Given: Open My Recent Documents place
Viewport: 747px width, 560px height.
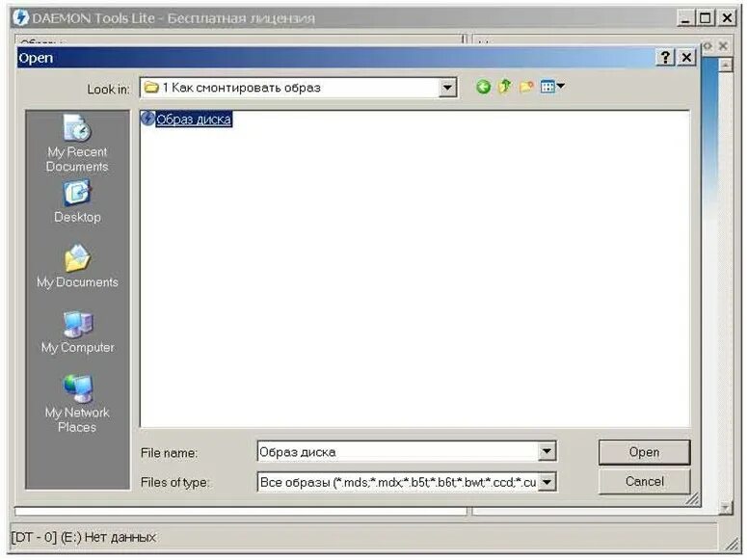Looking at the screenshot, I should coord(77,144).
